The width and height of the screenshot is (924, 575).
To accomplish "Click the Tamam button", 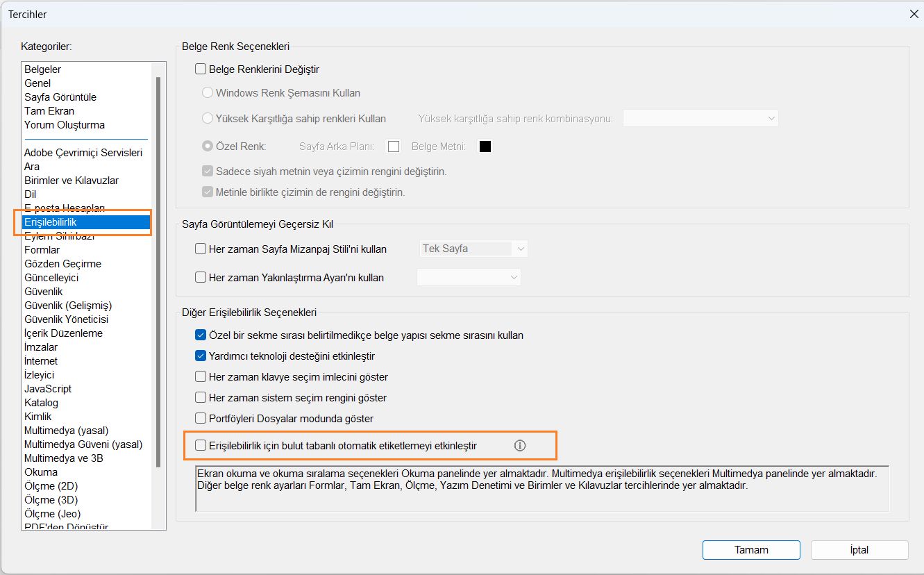I will [x=751, y=550].
